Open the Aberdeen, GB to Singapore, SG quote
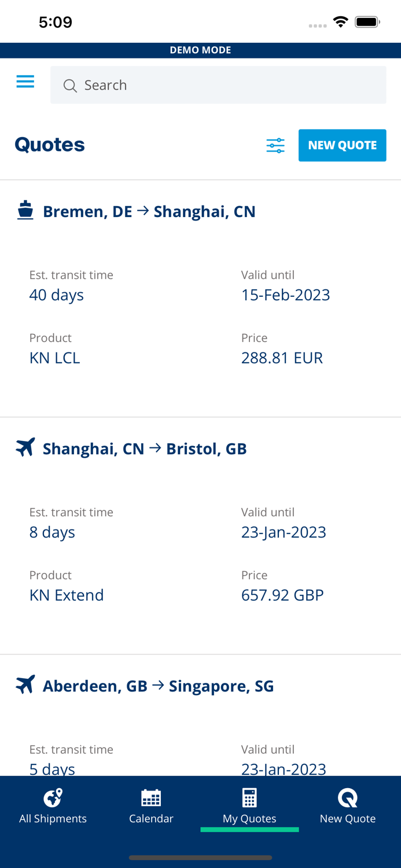Viewport: 401px width, 868px height. pos(158,686)
